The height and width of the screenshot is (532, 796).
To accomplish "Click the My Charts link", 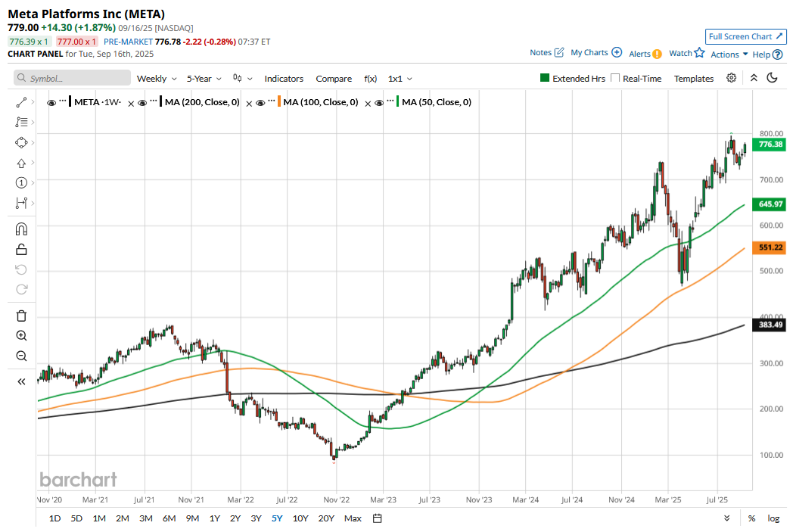I will (589, 52).
